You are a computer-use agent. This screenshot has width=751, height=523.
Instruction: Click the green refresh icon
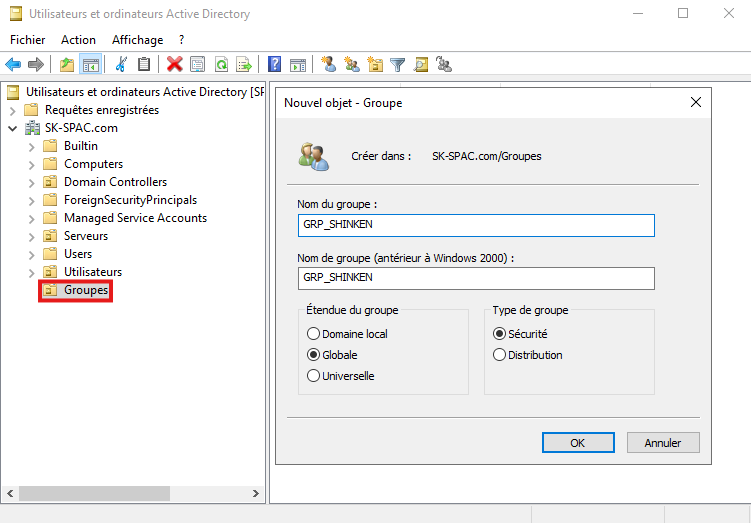tap(221, 64)
